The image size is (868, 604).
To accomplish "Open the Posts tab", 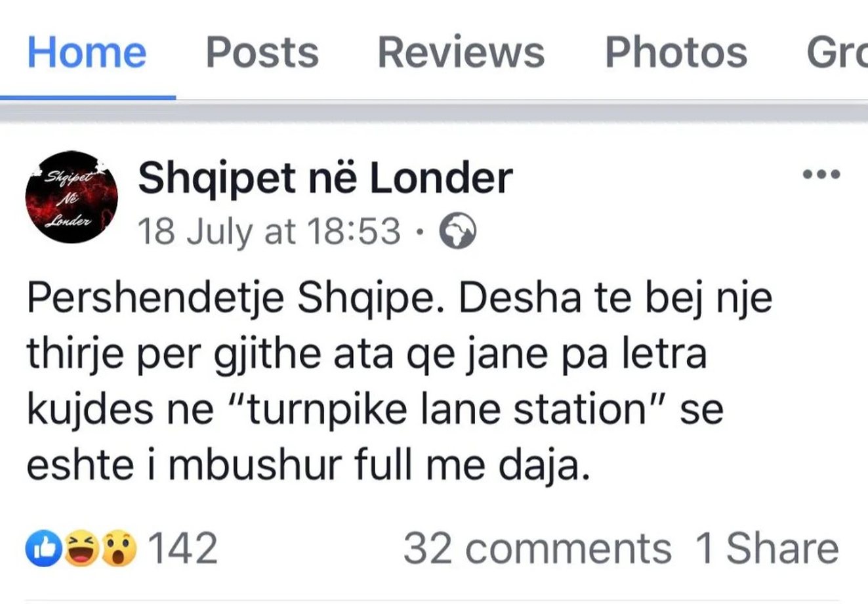I will (262, 53).
